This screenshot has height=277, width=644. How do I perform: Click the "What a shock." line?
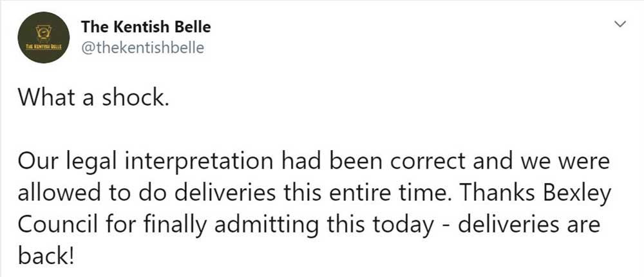click(x=93, y=97)
